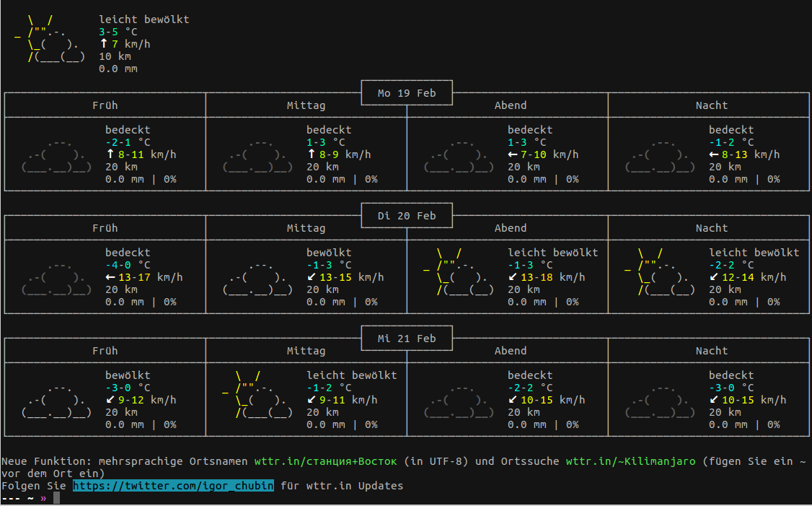
Task: Click the partly cloudy sun icon for Di 20 Feb Nacht
Action: click(x=661, y=271)
